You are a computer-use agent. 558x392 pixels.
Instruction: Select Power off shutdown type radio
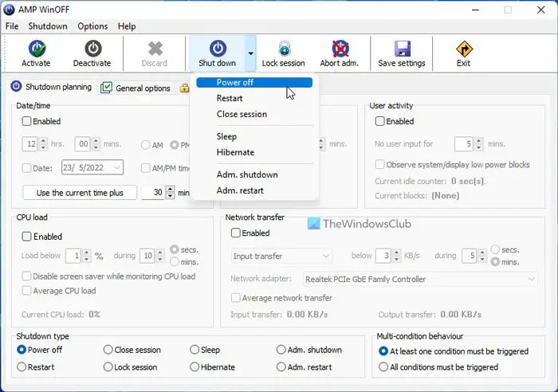(x=22, y=350)
